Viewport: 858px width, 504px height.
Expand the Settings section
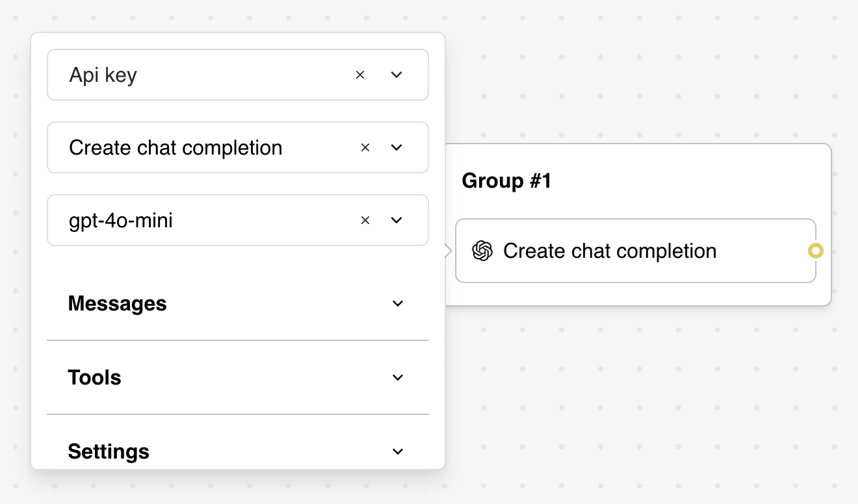pos(397,451)
